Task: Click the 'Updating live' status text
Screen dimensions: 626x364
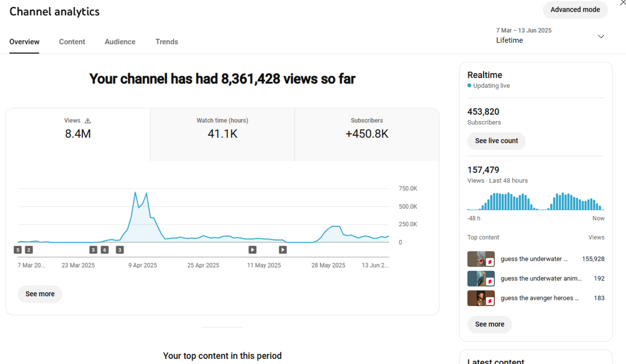Action: pos(491,86)
